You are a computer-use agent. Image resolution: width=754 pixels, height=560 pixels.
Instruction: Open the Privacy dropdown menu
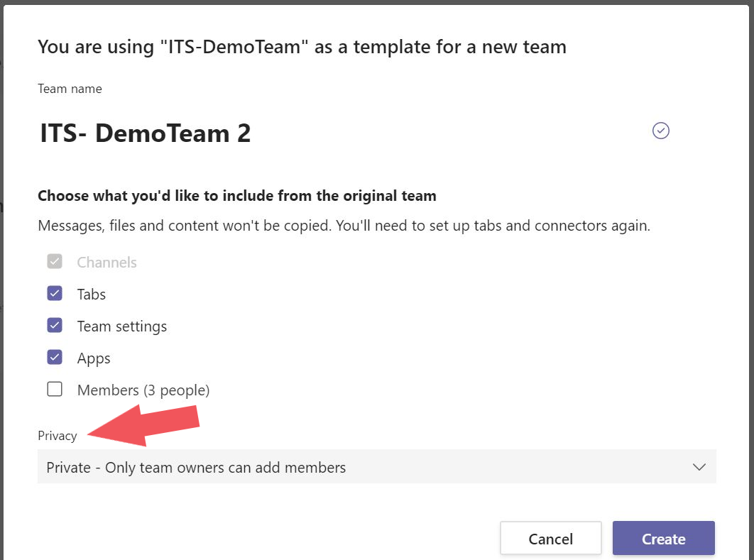click(377, 466)
